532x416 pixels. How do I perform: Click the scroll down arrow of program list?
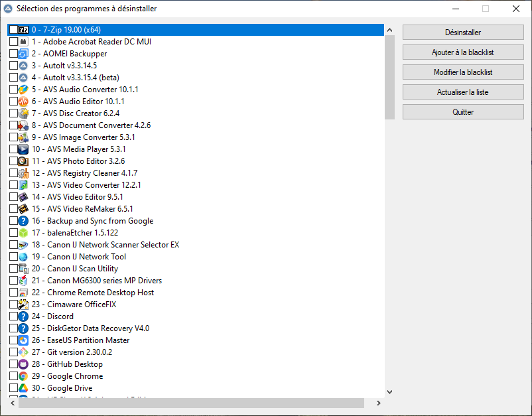[389, 392]
